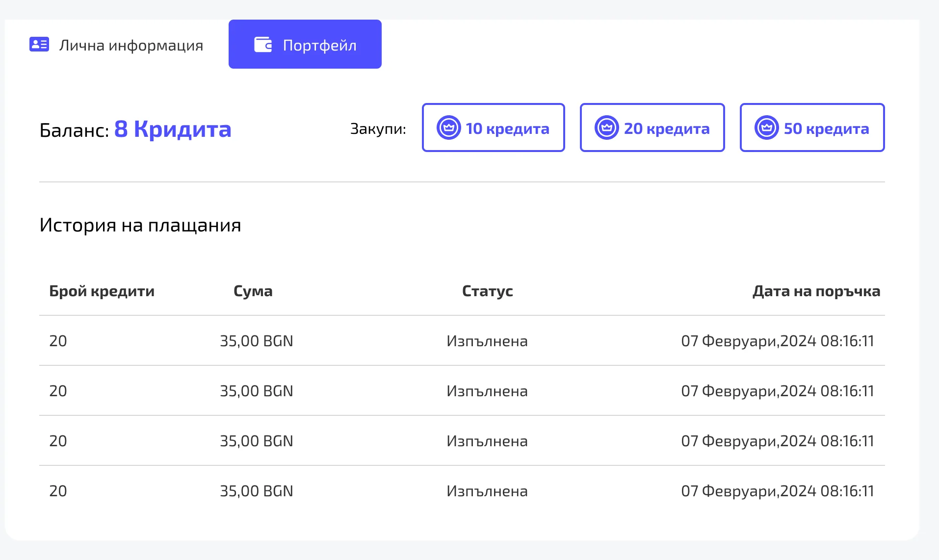The height and width of the screenshot is (560, 939).
Task: Click the Статус column header
Action: pyautogui.click(x=488, y=291)
